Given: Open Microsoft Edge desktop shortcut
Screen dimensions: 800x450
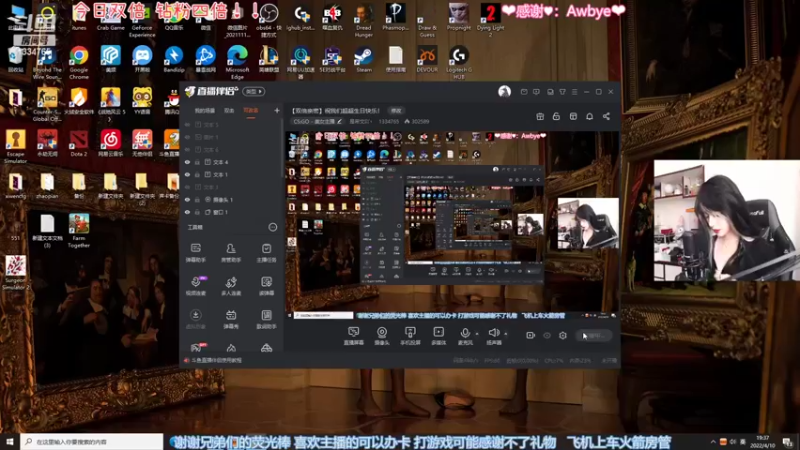Looking at the screenshot, I should tap(237, 63).
